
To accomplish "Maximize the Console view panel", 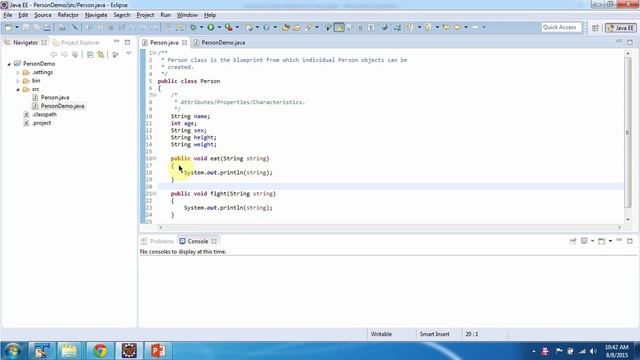I will pos(630,241).
